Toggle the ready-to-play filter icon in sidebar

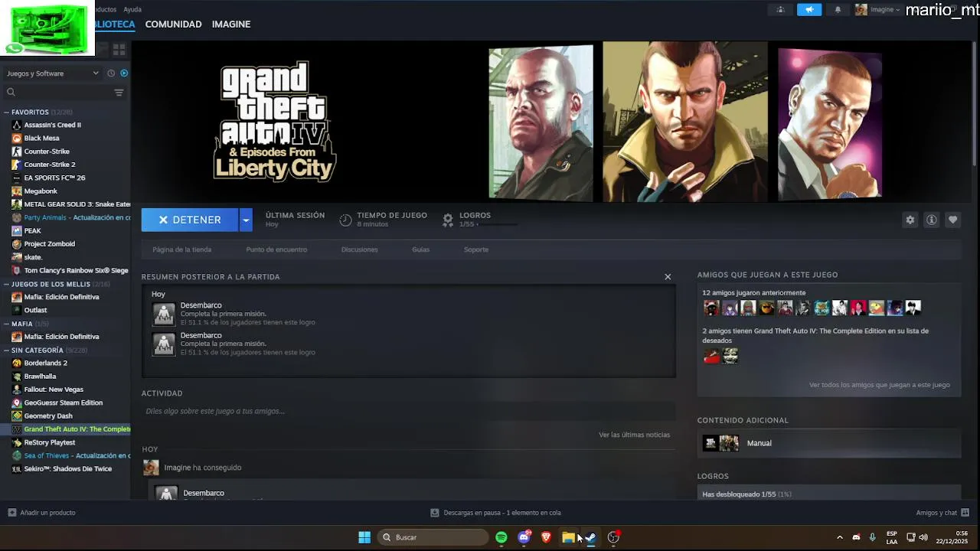(x=124, y=73)
